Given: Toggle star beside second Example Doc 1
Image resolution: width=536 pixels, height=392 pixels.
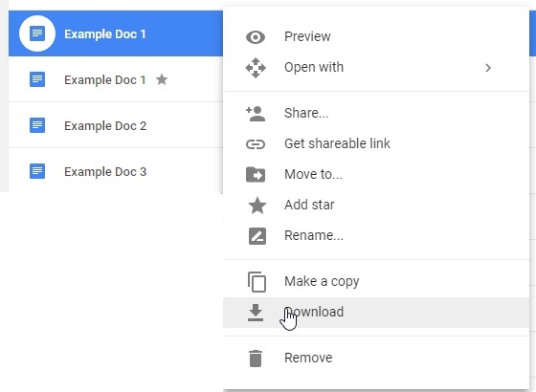Looking at the screenshot, I should (162, 79).
